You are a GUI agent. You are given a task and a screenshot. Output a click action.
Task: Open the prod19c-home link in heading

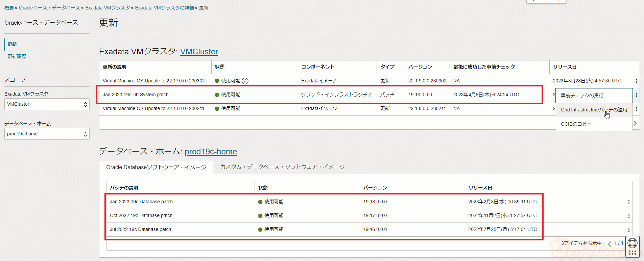[211, 152]
